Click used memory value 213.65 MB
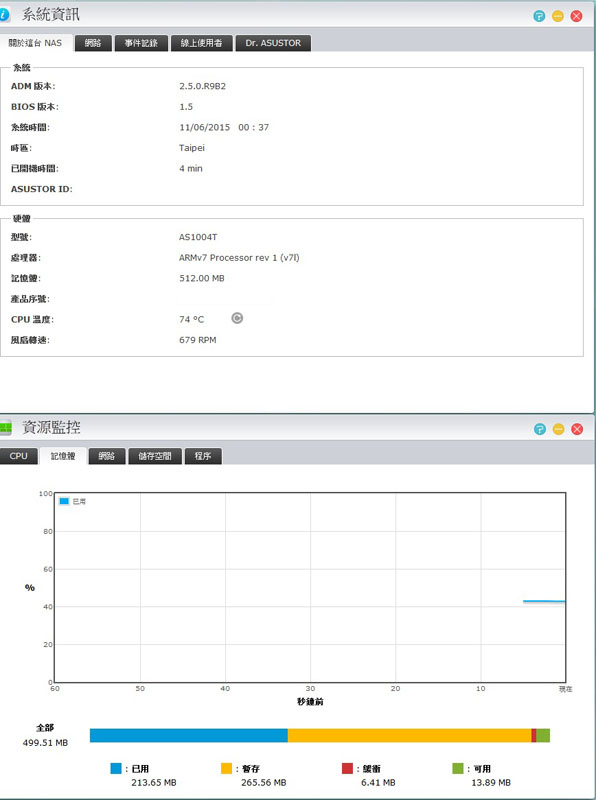The width and height of the screenshot is (596, 800). click(154, 782)
